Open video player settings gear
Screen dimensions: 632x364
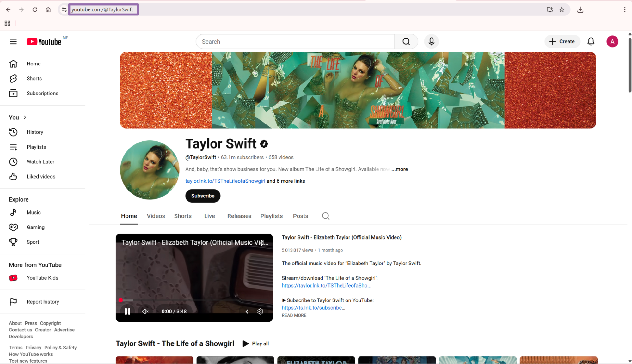click(x=260, y=312)
